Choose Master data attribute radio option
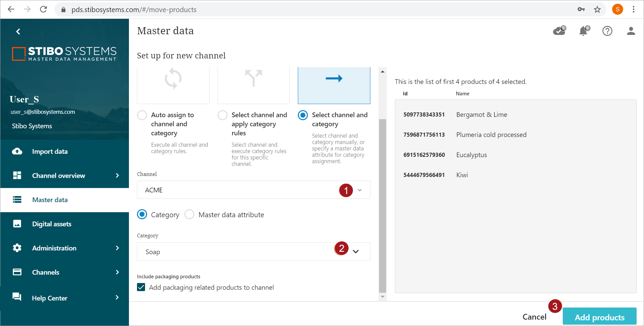Image resolution: width=644 pixels, height=326 pixels. 189,215
